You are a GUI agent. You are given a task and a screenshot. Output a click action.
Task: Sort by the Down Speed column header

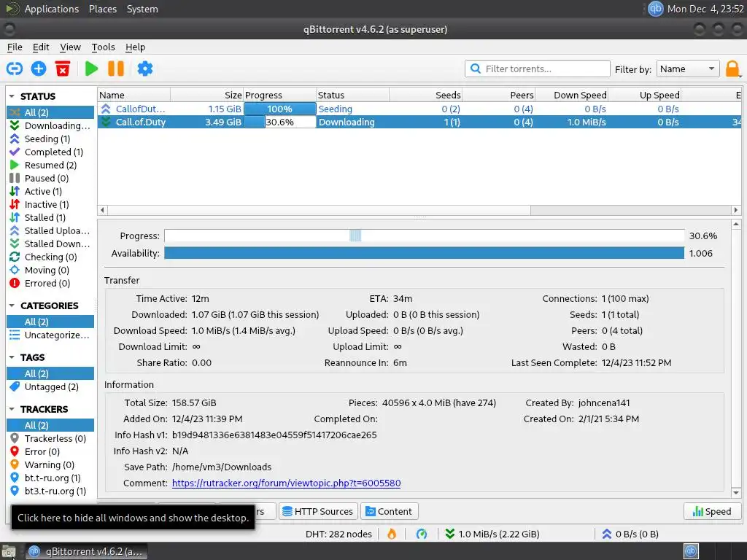pyautogui.click(x=571, y=96)
